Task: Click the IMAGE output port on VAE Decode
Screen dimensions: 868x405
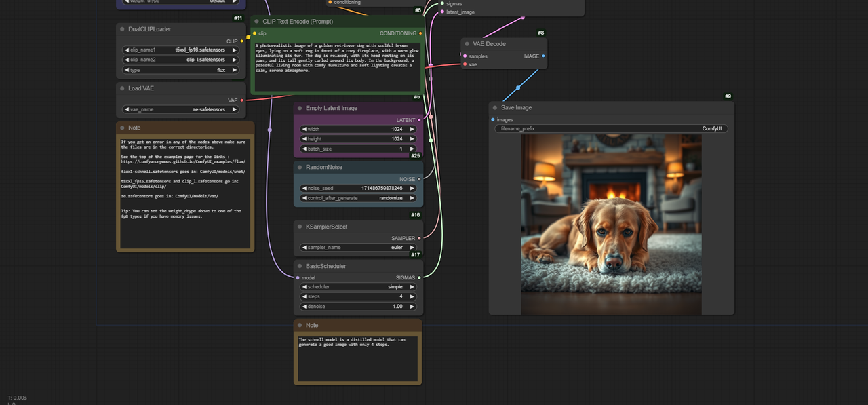Action: (543, 56)
